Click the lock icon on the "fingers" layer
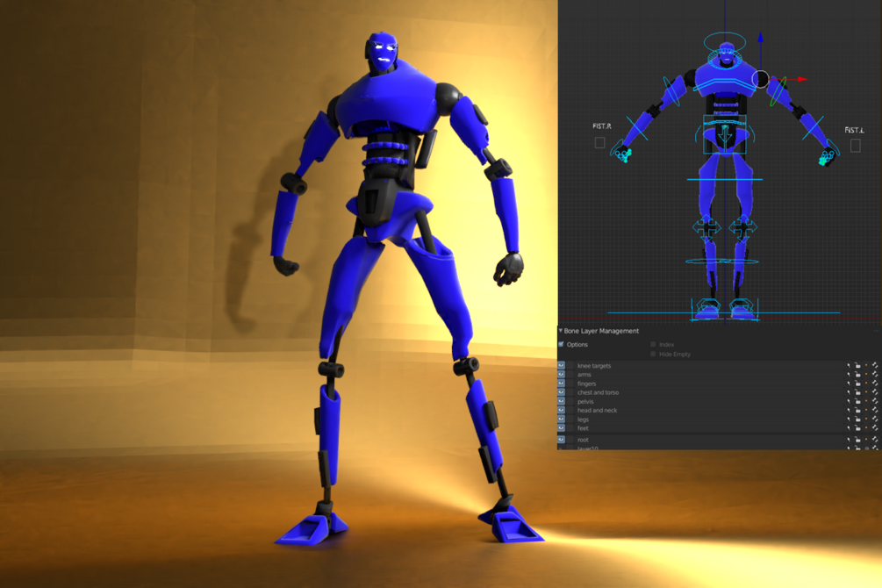Viewport: 882px width, 588px height. click(857, 384)
